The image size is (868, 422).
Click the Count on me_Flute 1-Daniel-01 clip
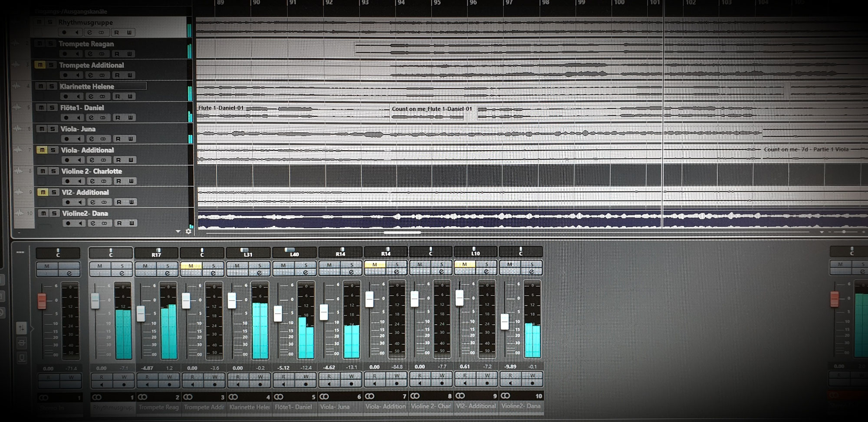pyautogui.click(x=432, y=109)
